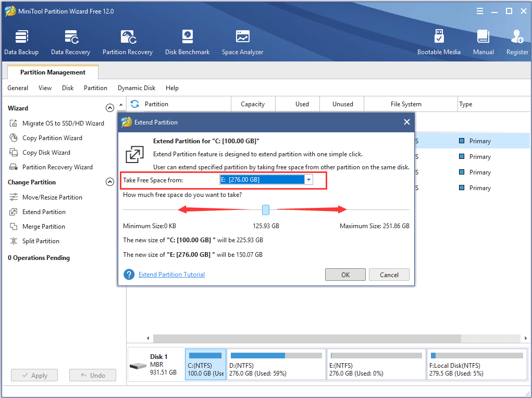
Task: Open the hamburger menu in title bar
Action: (x=480, y=11)
